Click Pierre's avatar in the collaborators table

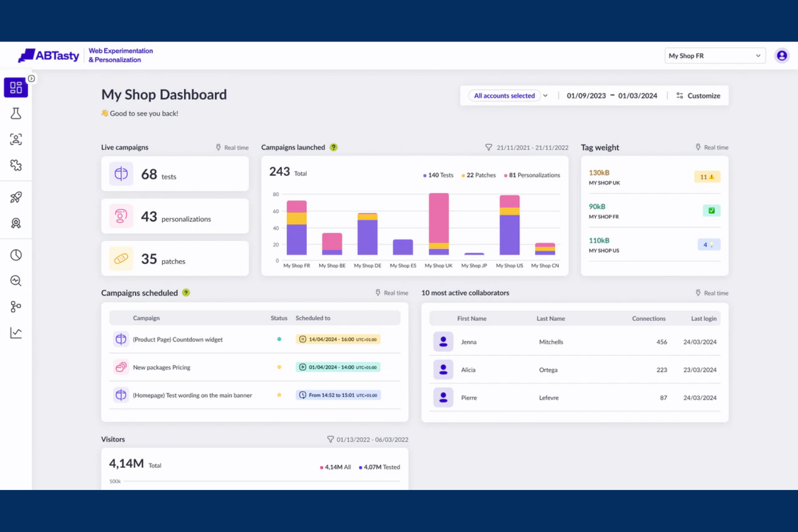(x=443, y=398)
